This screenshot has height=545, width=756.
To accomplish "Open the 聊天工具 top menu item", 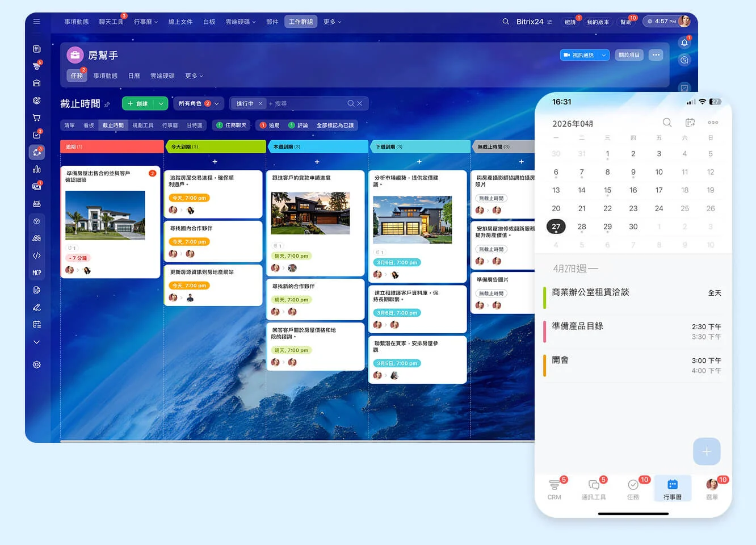I will point(111,22).
